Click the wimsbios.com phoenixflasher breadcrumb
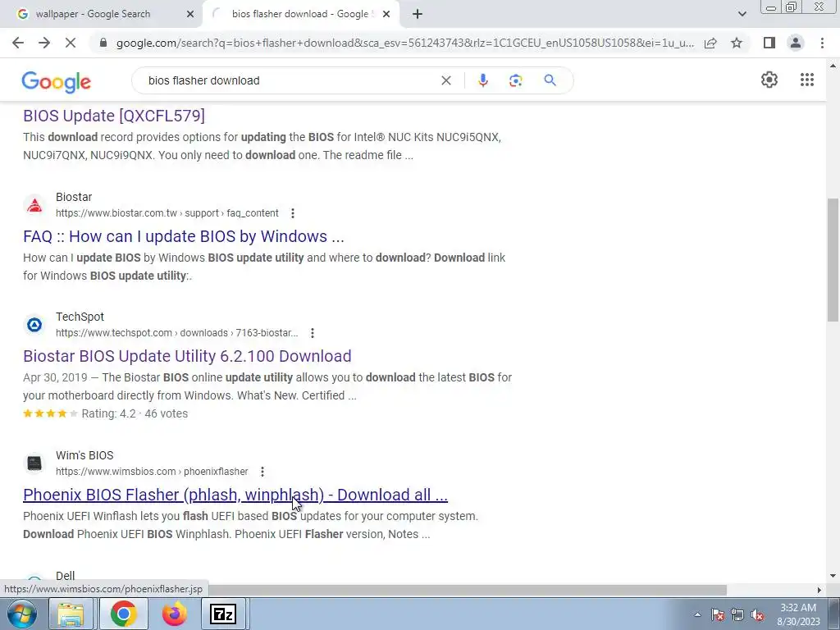 click(x=152, y=472)
